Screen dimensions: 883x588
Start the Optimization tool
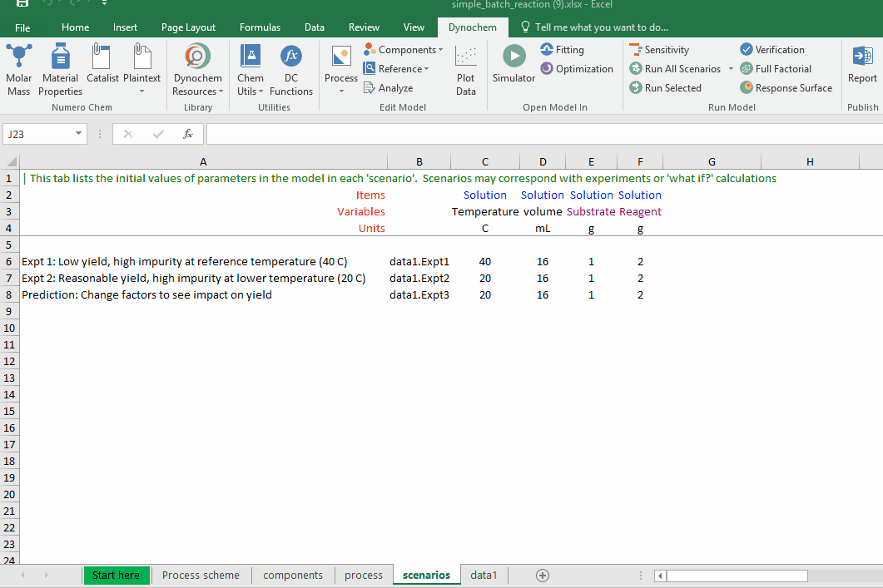pyautogui.click(x=577, y=69)
